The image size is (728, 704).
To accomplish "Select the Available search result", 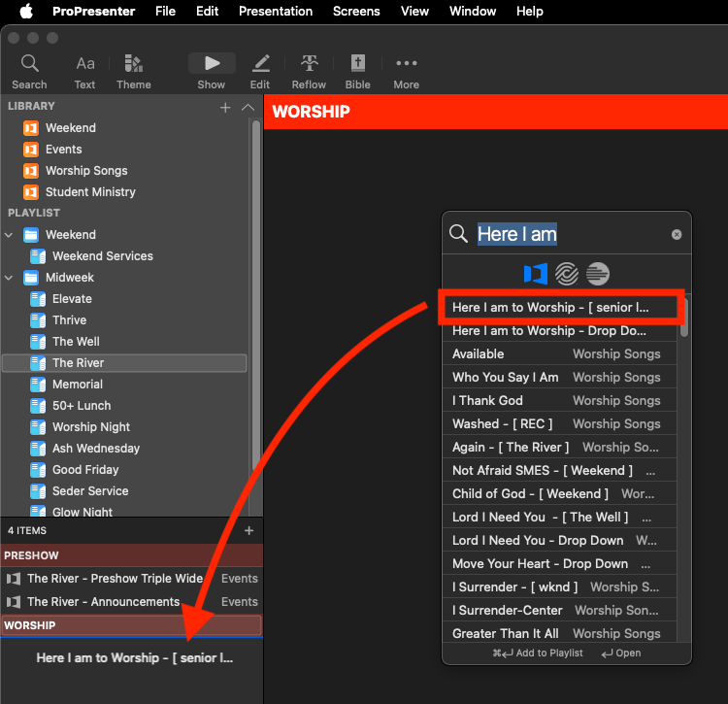I will coord(560,353).
